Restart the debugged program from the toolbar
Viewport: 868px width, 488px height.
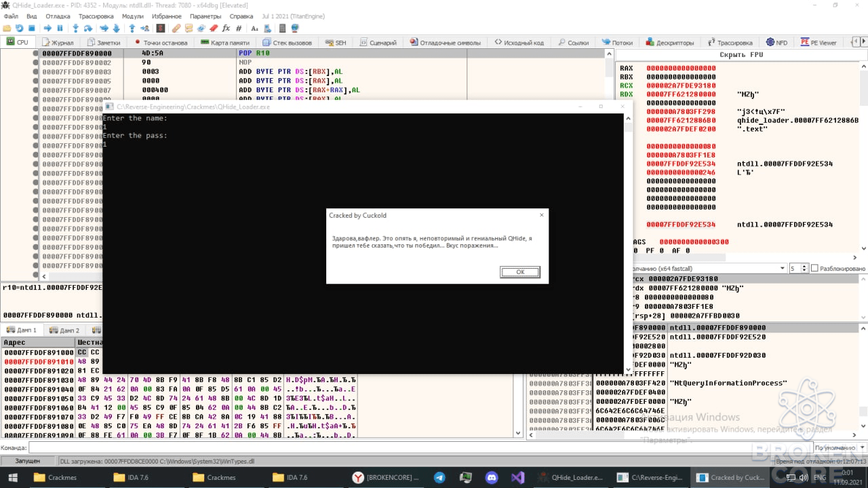click(20, 29)
